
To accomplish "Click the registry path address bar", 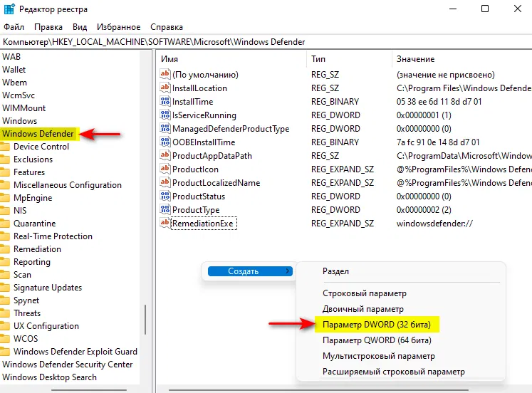I will coord(266,42).
